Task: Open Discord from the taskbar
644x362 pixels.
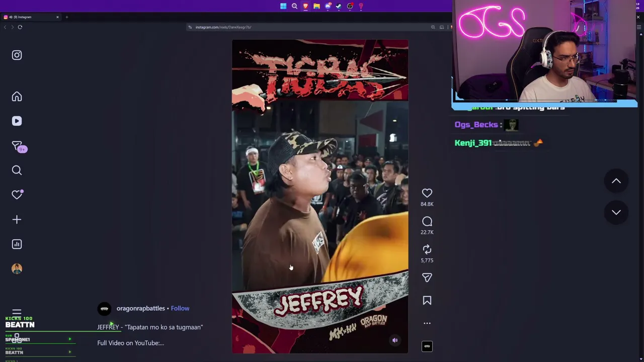Action: coord(328,6)
